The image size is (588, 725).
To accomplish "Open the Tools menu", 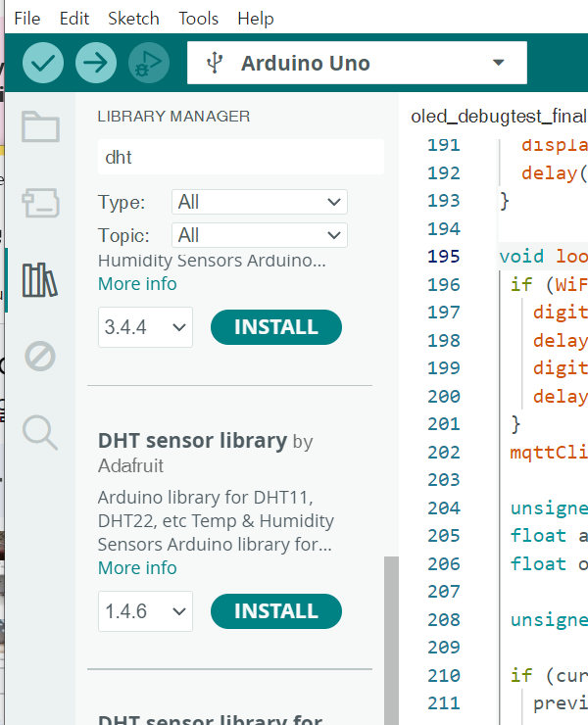I will 199,19.
